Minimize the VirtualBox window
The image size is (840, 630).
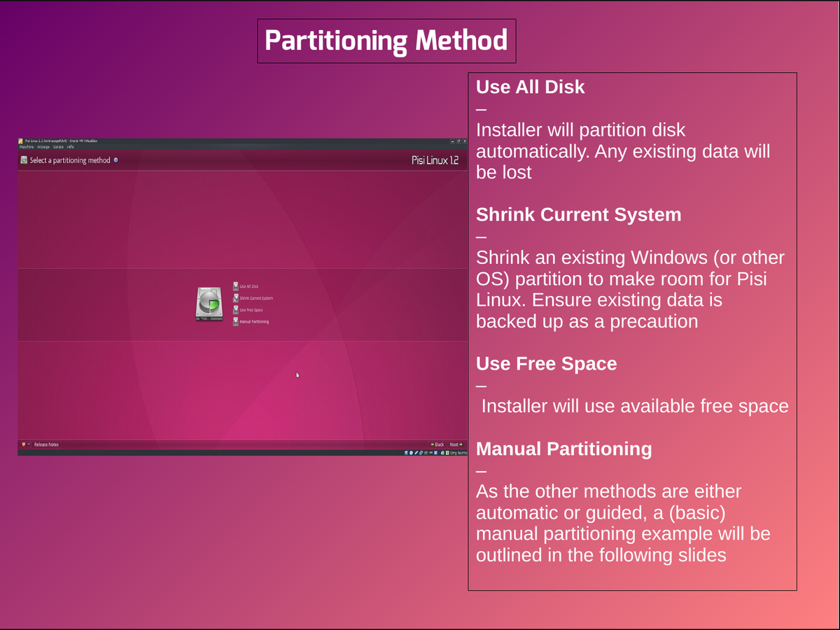452,141
